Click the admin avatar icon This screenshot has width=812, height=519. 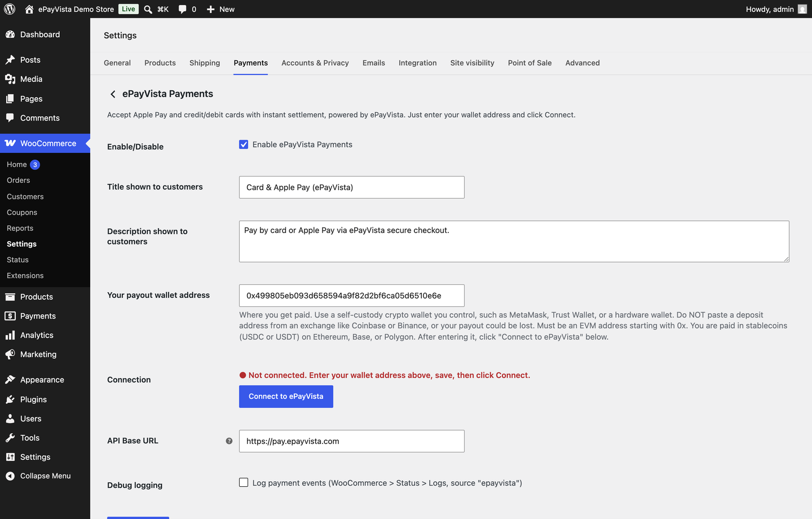pyautogui.click(x=802, y=9)
